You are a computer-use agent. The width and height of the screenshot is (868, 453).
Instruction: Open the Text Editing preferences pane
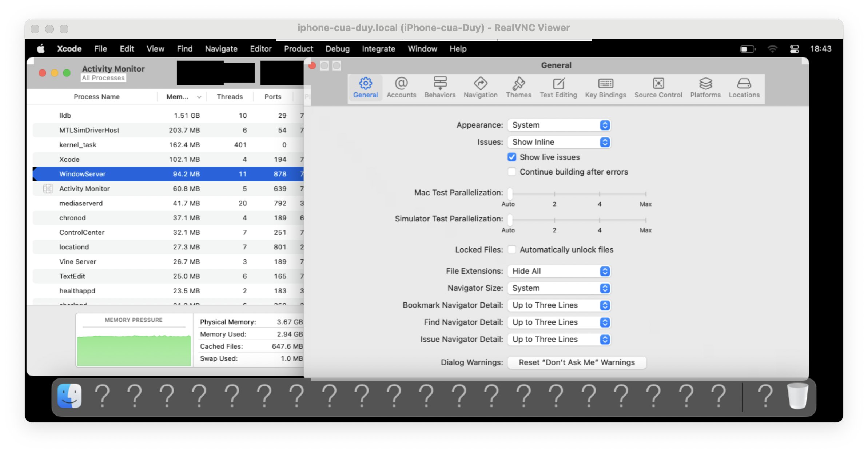point(558,88)
